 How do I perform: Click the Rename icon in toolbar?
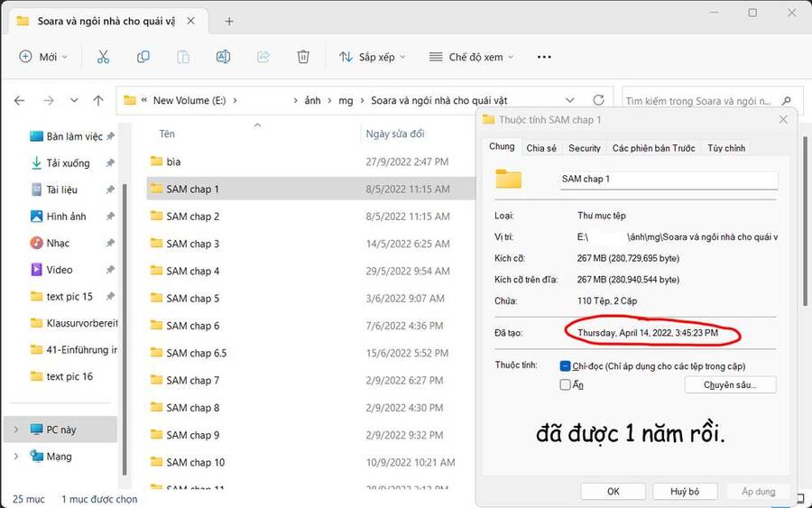click(223, 57)
